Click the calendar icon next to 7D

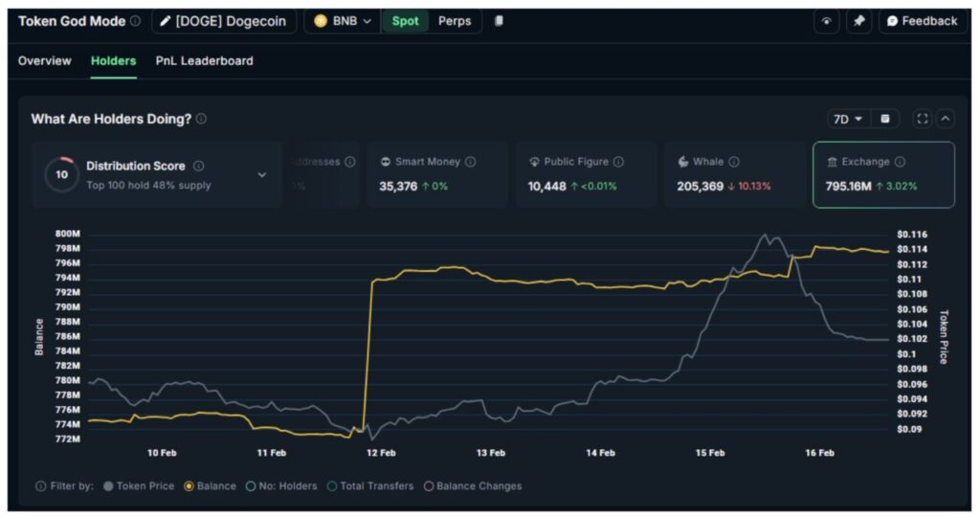point(885,119)
